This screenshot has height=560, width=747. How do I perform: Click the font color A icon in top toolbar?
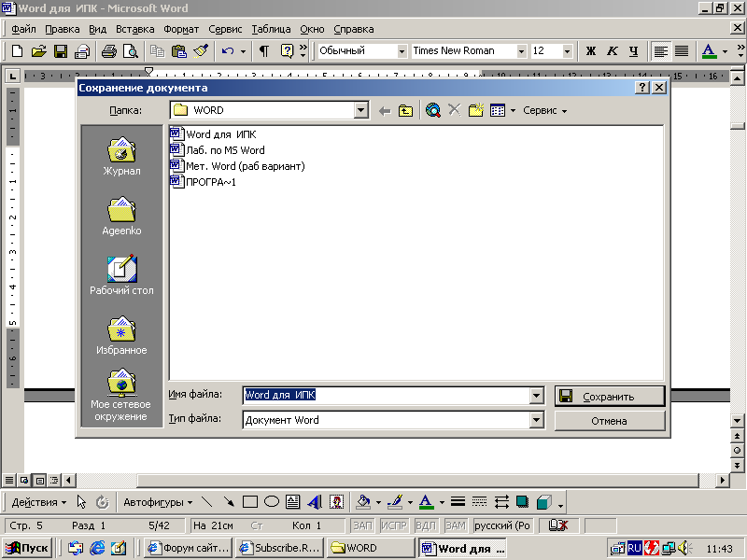(x=709, y=51)
